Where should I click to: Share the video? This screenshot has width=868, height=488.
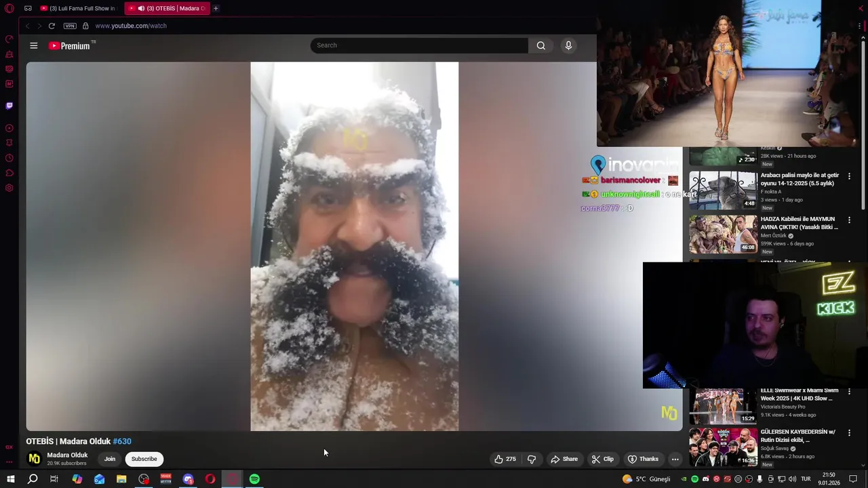(564, 459)
